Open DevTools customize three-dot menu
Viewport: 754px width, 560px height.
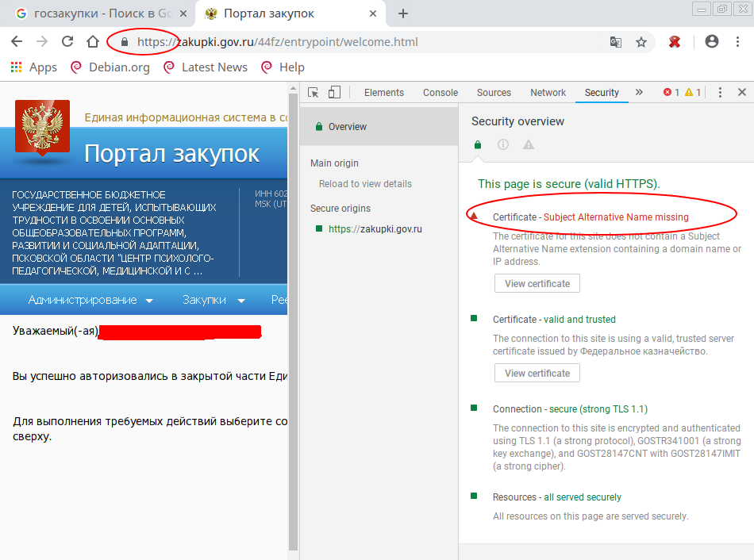[720, 92]
